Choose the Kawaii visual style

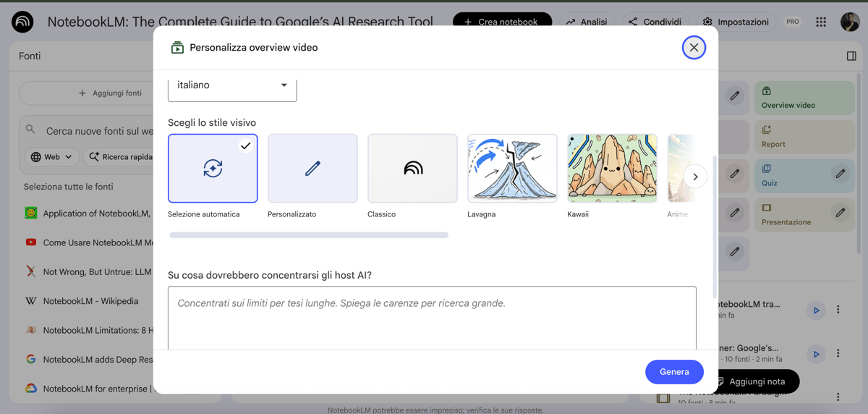[x=612, y=168]
